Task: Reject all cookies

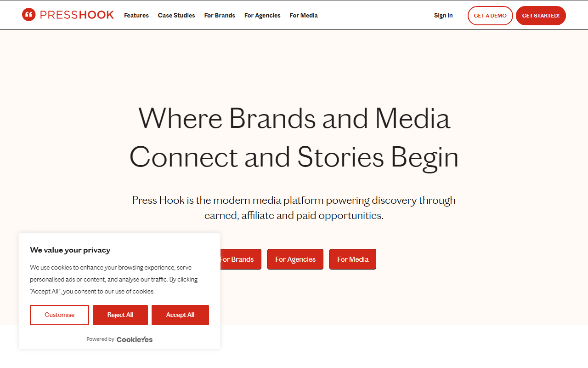Action: (x=120, y=315)
